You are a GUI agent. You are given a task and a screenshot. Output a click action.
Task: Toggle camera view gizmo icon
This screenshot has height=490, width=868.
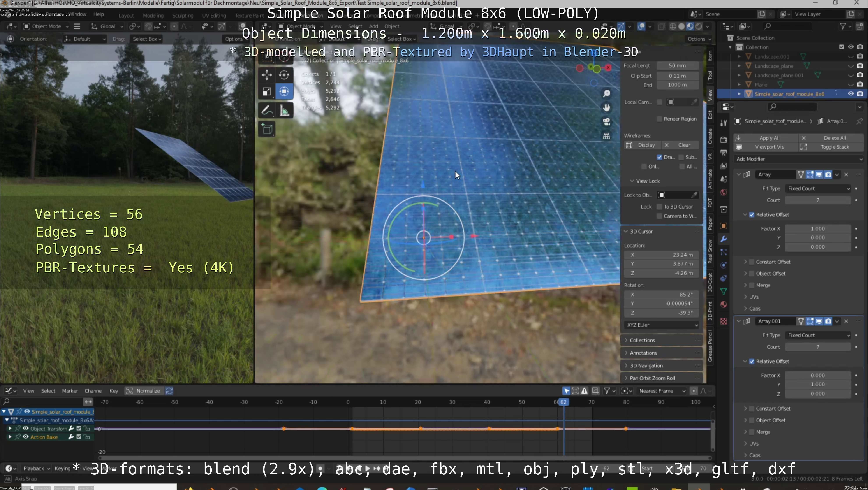[607, 122]
